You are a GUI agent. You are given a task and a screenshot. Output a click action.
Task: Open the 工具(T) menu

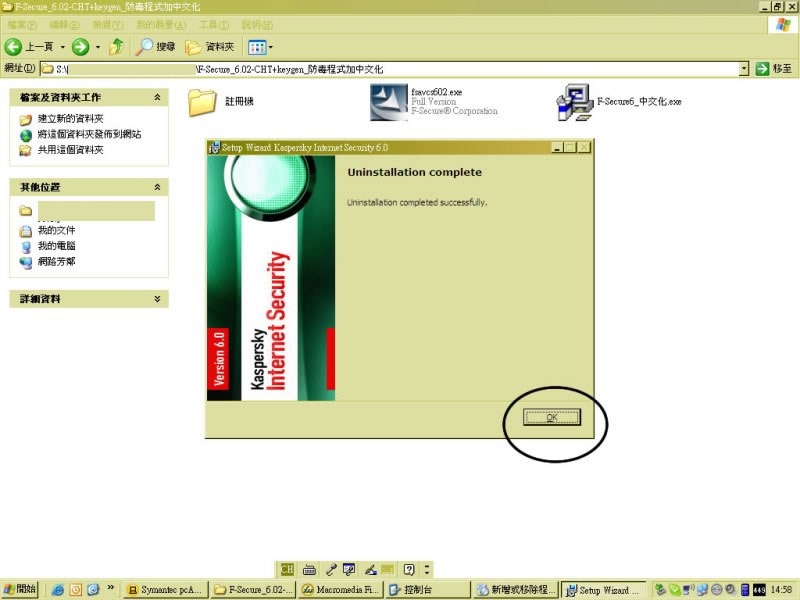click(x=214, y=24)
